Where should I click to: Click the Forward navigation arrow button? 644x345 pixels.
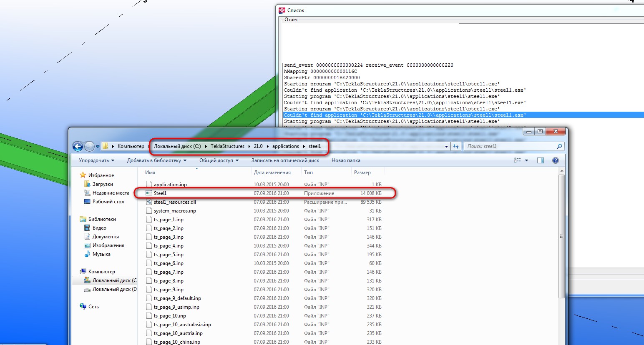89,146
